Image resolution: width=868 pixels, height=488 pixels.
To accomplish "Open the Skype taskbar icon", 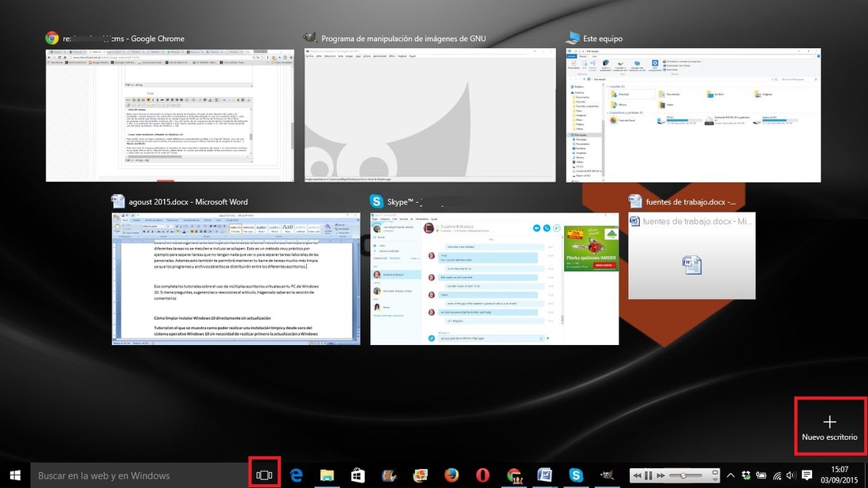I will (576, 475).
